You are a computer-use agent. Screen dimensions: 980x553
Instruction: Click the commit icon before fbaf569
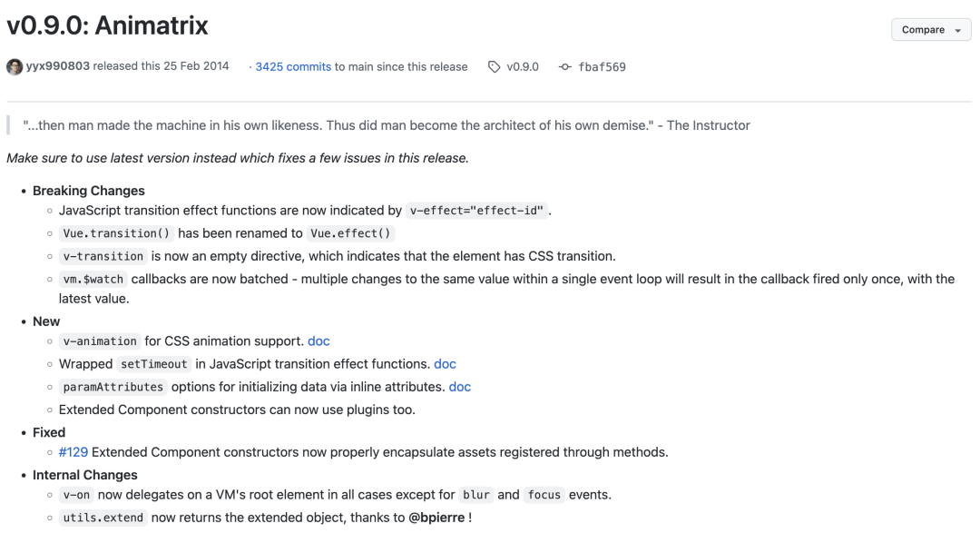tap(565, 67)
